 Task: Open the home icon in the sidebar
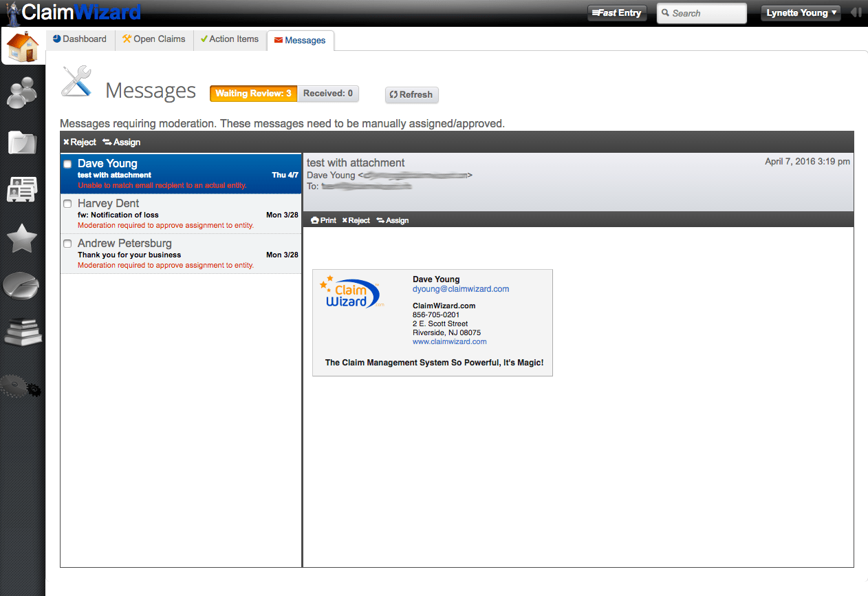(23, 45)
